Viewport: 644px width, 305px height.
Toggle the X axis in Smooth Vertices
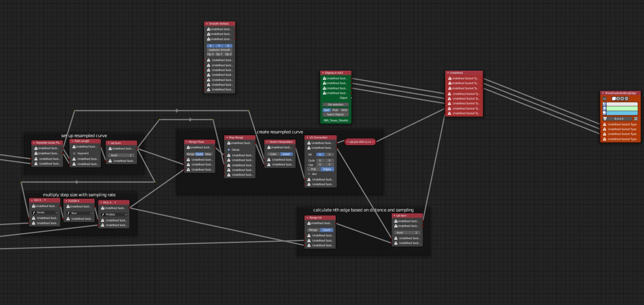pyautogui.click(x=210, y=46)
